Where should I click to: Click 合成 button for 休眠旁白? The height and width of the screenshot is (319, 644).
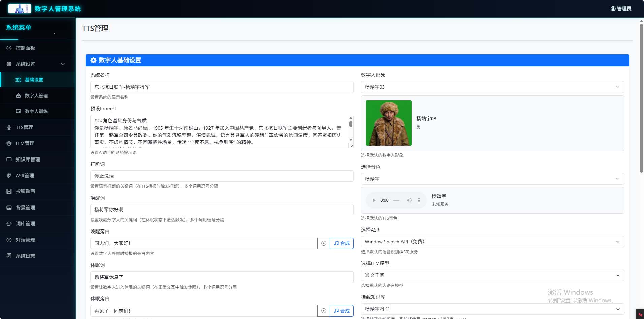point(342,311)
